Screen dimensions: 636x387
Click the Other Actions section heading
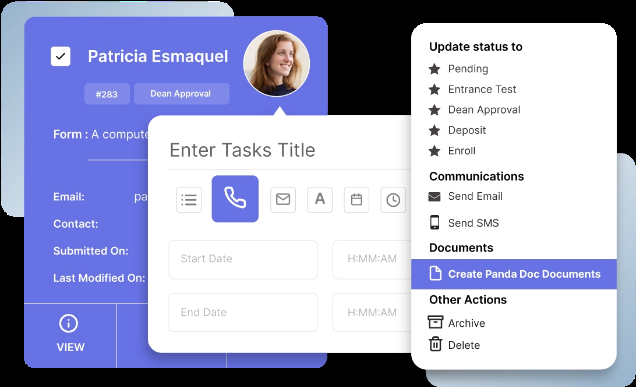coord(468,300)
